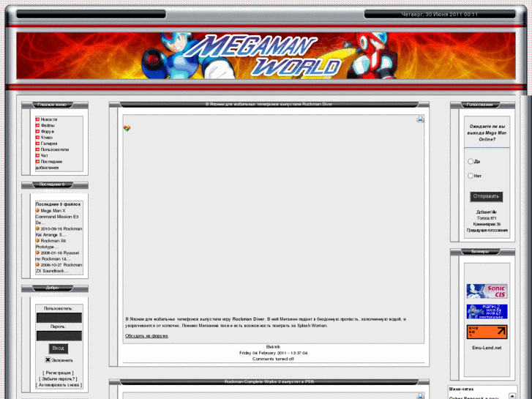This screenshot has width=532, height=399.
Task: Open the Чат menu link
Action: pyautogui.click(x=44, y=155)
